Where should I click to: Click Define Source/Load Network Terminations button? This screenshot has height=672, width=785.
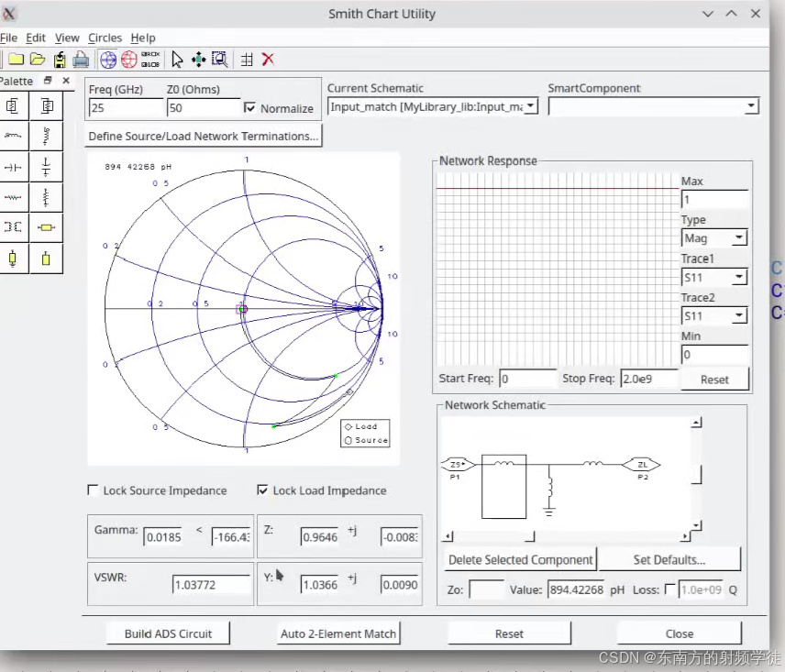203,136
